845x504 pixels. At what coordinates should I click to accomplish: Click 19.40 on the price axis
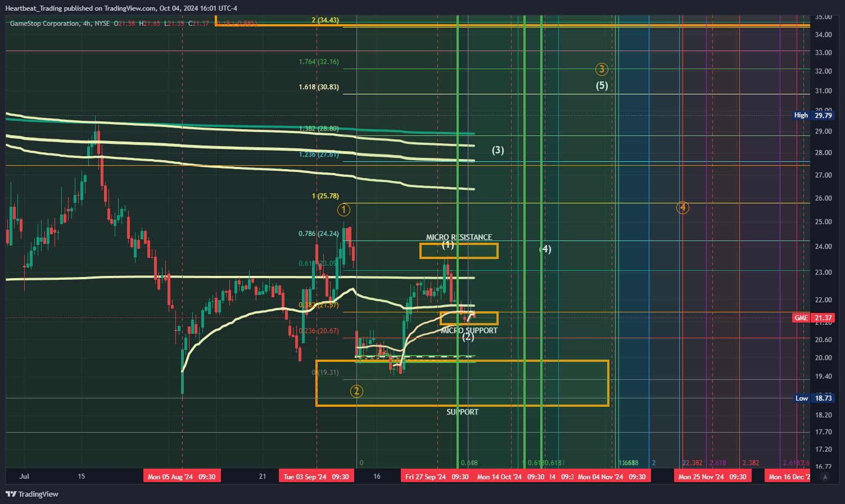[x=824, y=376]
